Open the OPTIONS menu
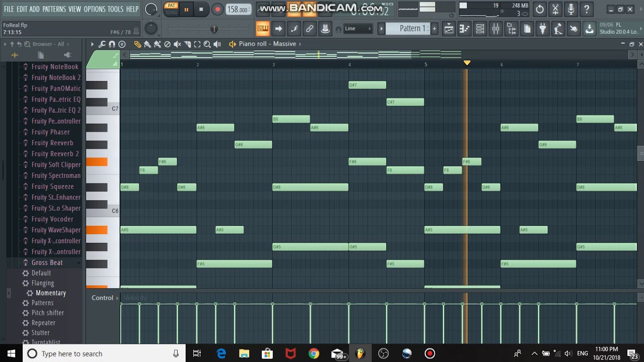The height and width of the screenshot is (362, 644). coord(95,9)
